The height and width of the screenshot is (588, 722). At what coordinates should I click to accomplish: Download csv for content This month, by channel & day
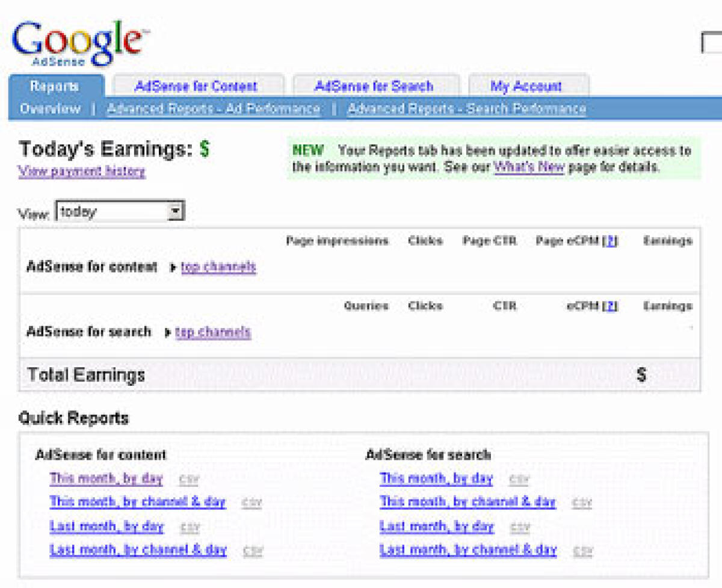pos(252,503)
